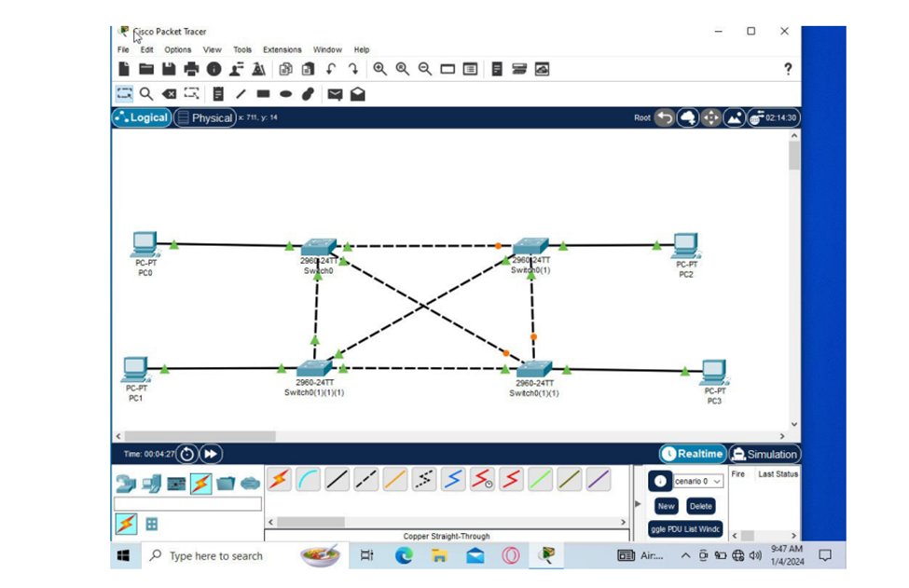This screenshot has width=909, height=588.
Task: Click the device search field below categories
Action: click(187, 504)
